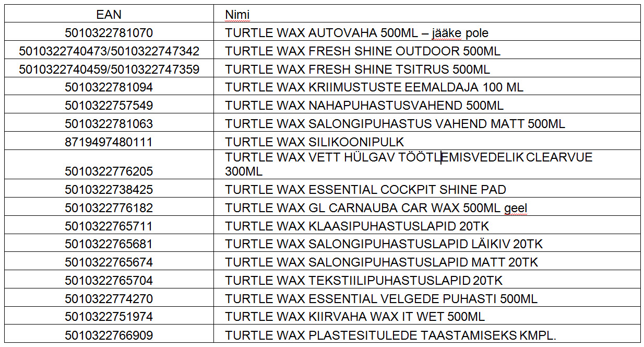Viewport: 644px width, 347px height.
Task: Click the TURTLE WAX SILIKOONIPULK cell
Action: [x=427, y=142]
